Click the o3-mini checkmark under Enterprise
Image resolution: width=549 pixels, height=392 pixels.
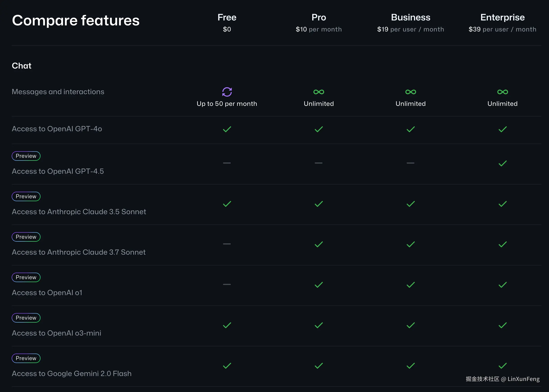pos(502,325)
